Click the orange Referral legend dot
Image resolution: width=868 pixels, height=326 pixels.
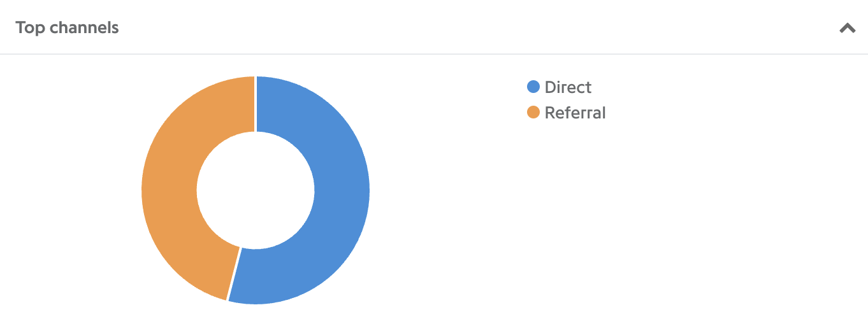click(x=533, y=113)
